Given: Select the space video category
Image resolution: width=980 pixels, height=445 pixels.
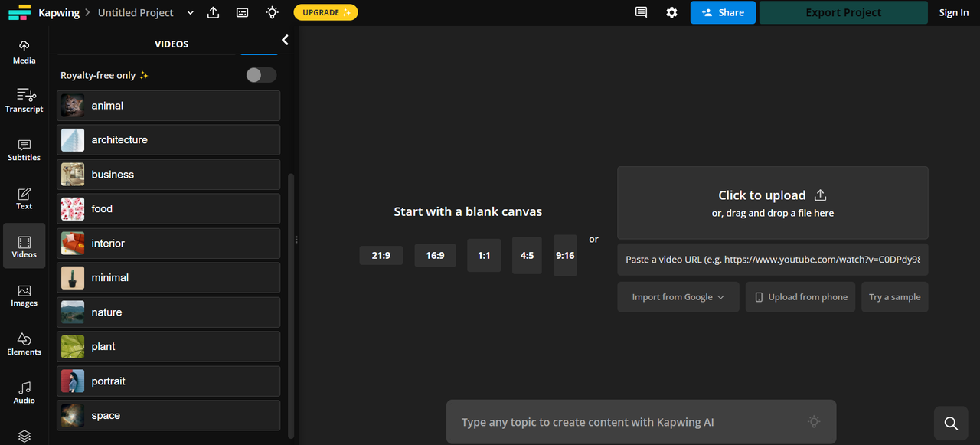Looking at the screenshot, I should coord(168,416).
